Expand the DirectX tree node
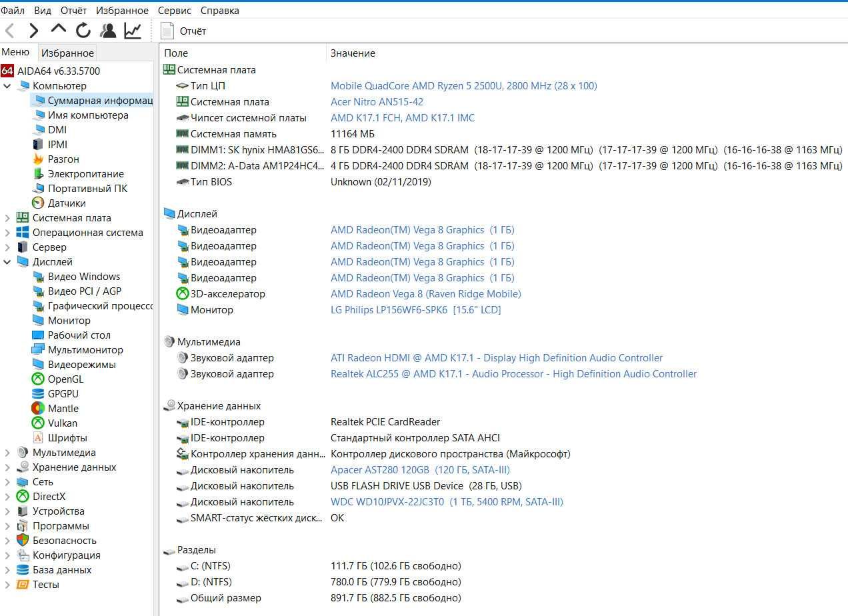The height and width of the screenshot is (616, 848). (x=7, y=497)
